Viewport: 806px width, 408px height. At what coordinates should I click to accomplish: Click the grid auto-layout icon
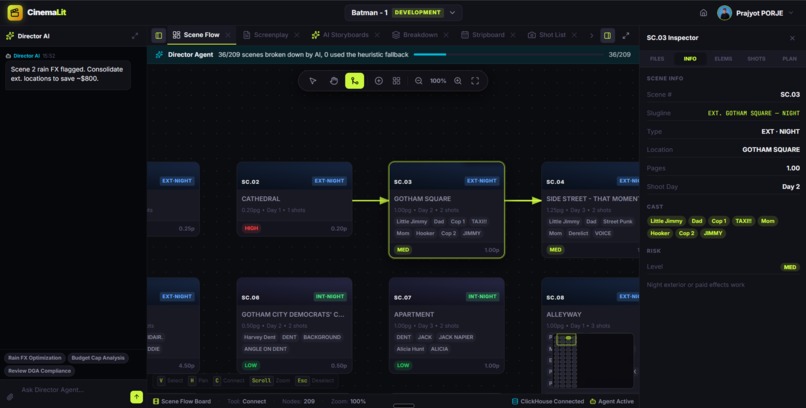[396, 81]
